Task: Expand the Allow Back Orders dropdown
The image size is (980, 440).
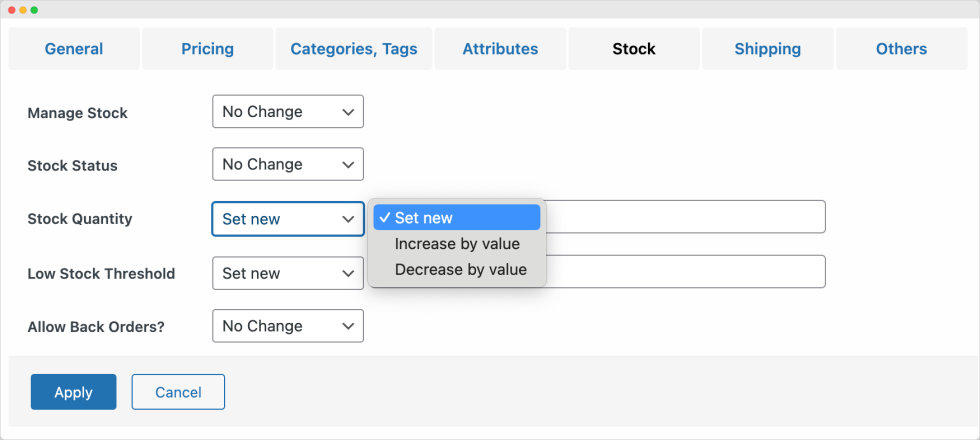Action: pos(288,326)
